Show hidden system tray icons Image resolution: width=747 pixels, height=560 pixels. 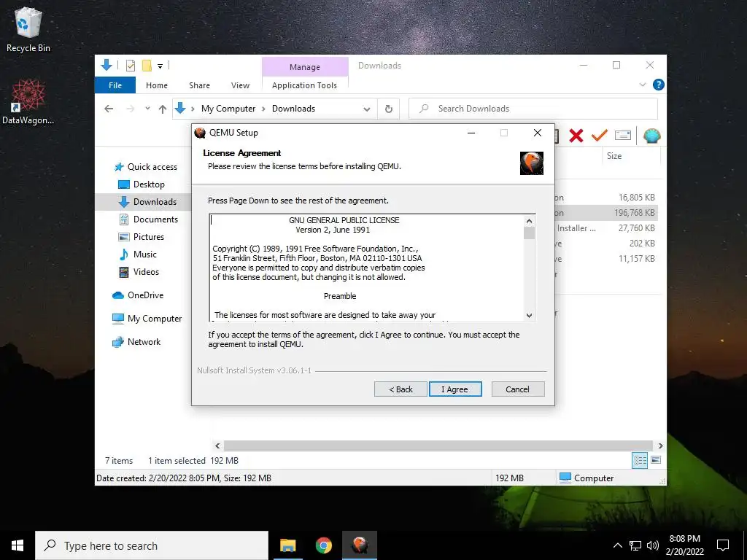click(x=617, y=545)
